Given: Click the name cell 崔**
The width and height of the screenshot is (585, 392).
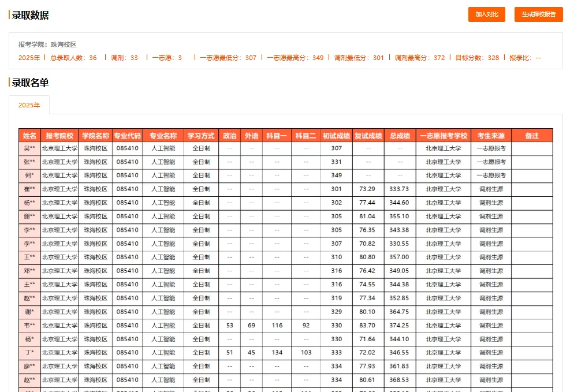Looking at the screenshot, I should [29, 189].
